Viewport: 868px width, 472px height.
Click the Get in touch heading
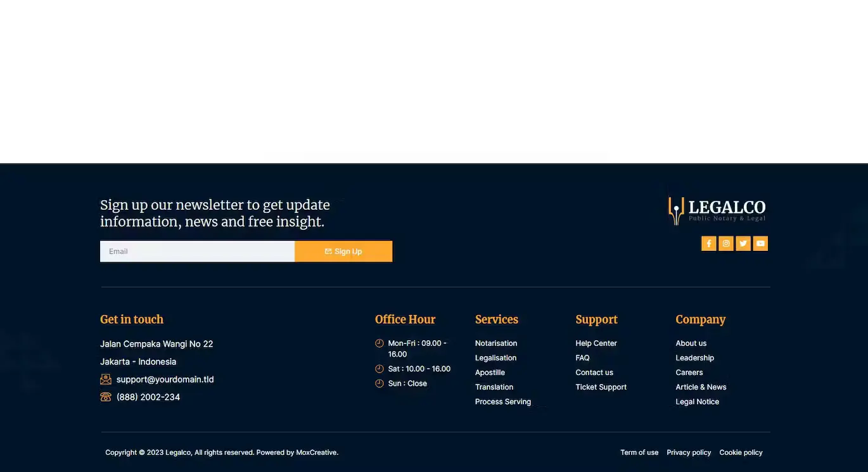tap(132, 319)
